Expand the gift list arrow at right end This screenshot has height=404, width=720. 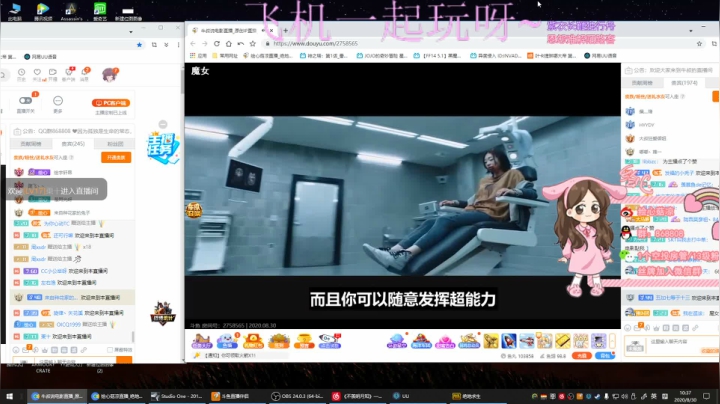612,341
